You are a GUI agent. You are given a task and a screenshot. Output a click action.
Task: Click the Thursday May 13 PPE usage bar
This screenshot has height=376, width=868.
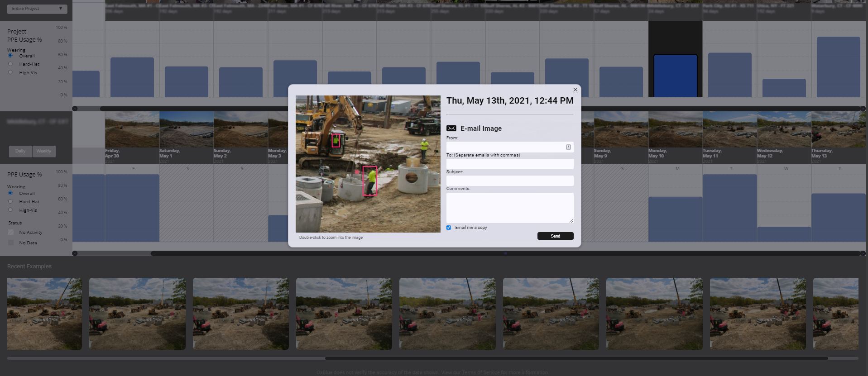pyautogui.click(x=839, y=218)
